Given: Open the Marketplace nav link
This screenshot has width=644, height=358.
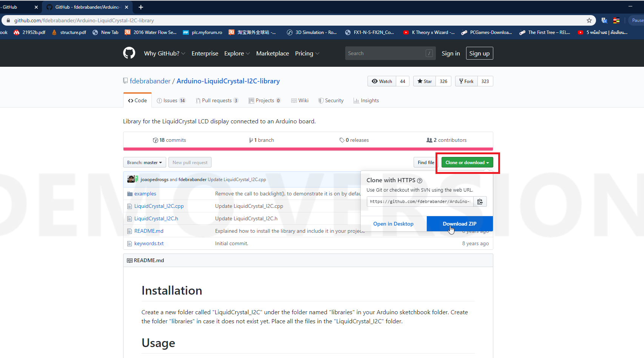Looking at the screenshot, I should click(272, 53).
